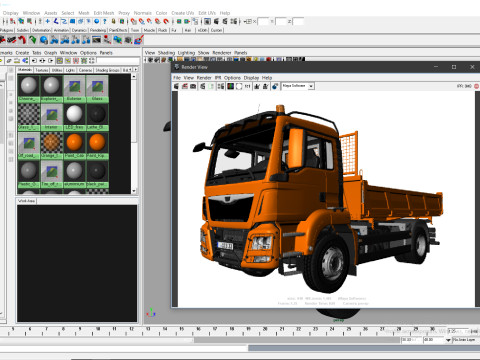Select the LED material white sphere swatch
The width and height of the screenshot is (480, 360).
click(x=74, y=117)
